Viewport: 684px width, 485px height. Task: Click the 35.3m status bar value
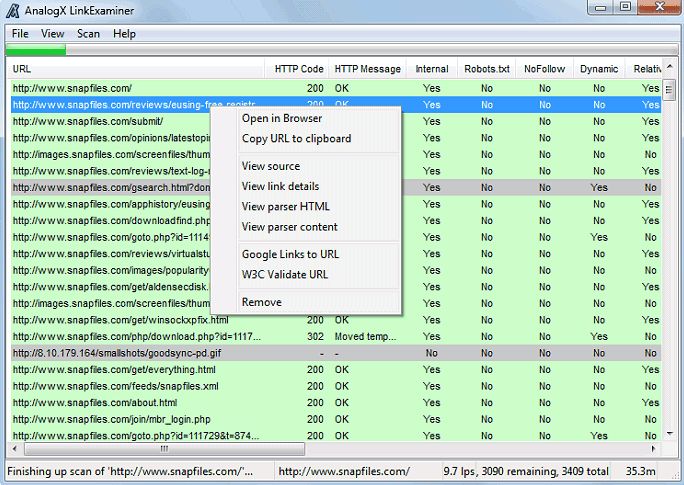tap(640, 471)
